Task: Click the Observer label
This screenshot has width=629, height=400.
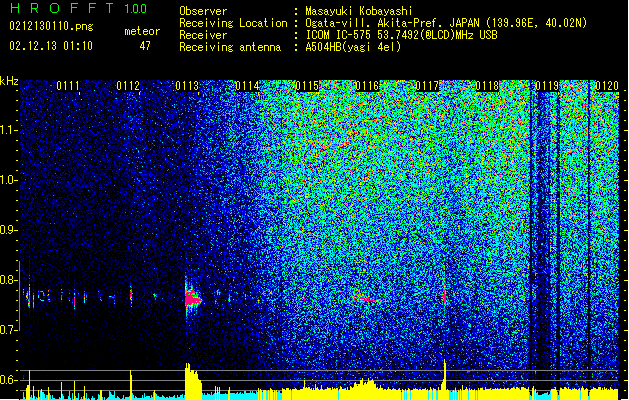Action: click(x=203, y=11)
